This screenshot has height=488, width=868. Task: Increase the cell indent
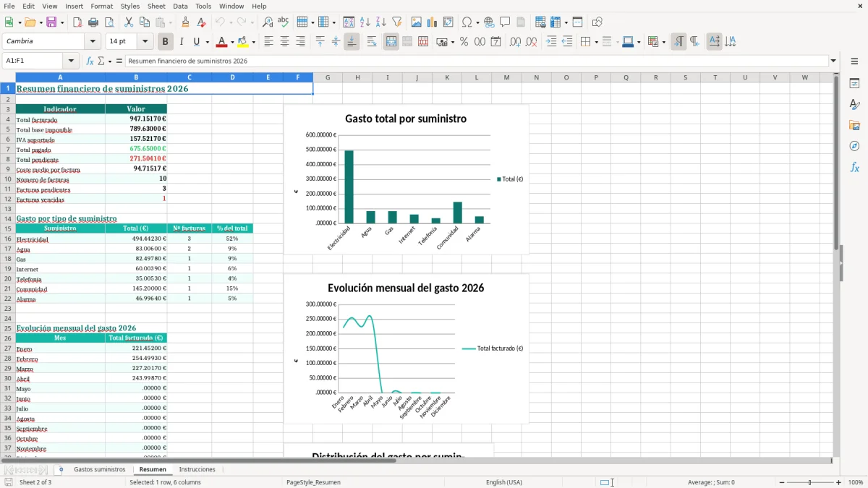pos(551,42)
